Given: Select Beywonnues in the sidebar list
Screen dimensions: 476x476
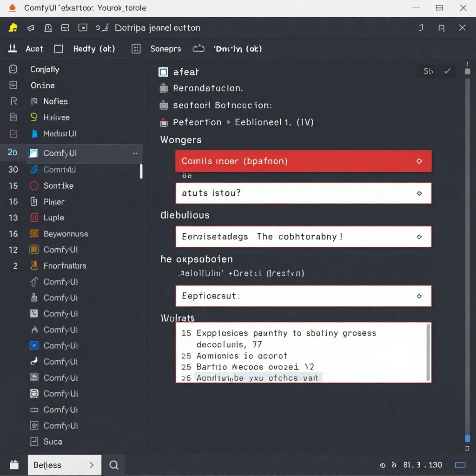Looking at the screenshot, I should (66, 234).
